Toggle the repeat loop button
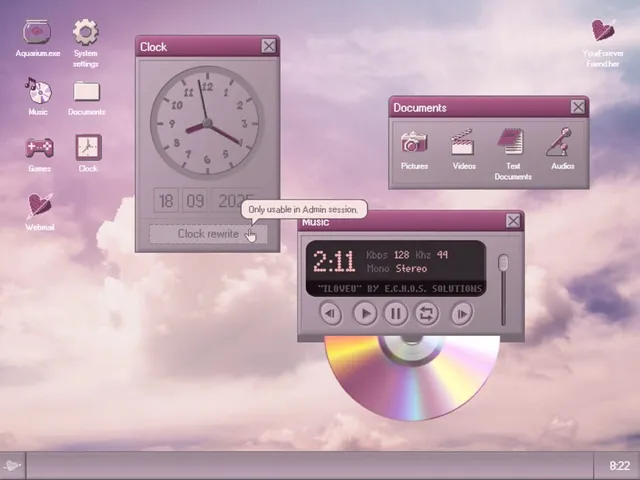Image resolution: width=640 pixels, height=480 pixels. pyautogui.click(x=427, y=313)
